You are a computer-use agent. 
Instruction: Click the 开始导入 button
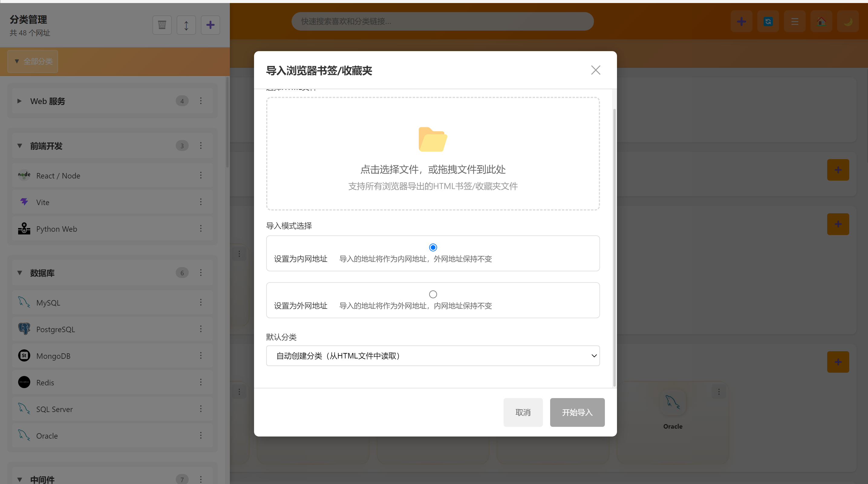point(577,412)
